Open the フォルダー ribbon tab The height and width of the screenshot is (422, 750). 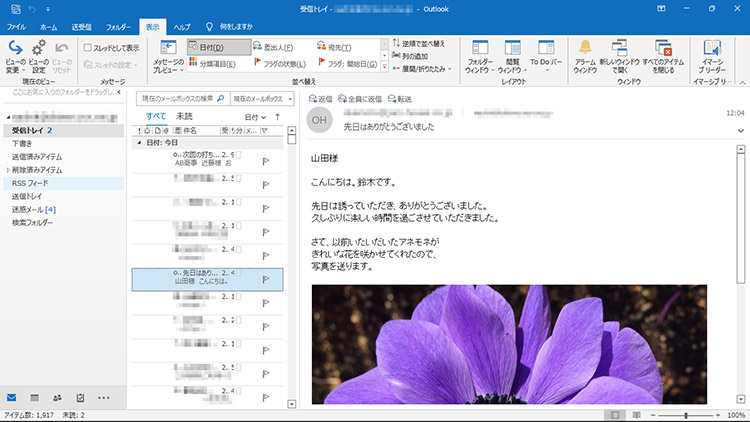point(117,25)
